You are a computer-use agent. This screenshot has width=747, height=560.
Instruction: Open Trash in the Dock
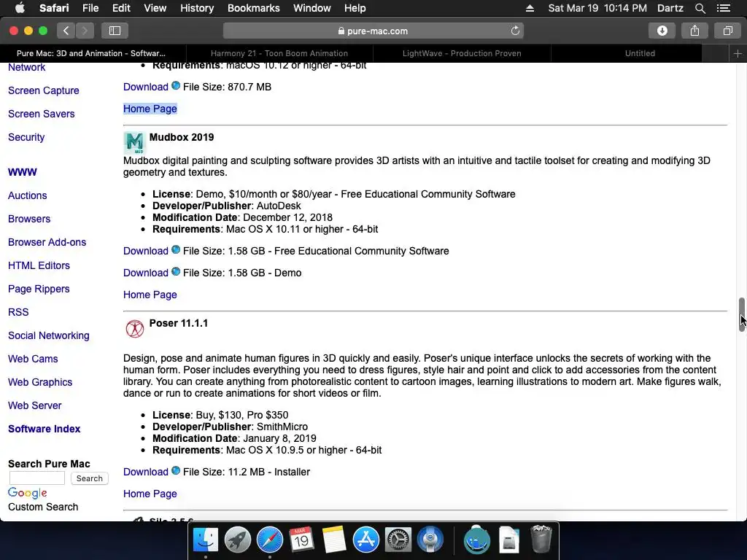click(x=541, y=539)
